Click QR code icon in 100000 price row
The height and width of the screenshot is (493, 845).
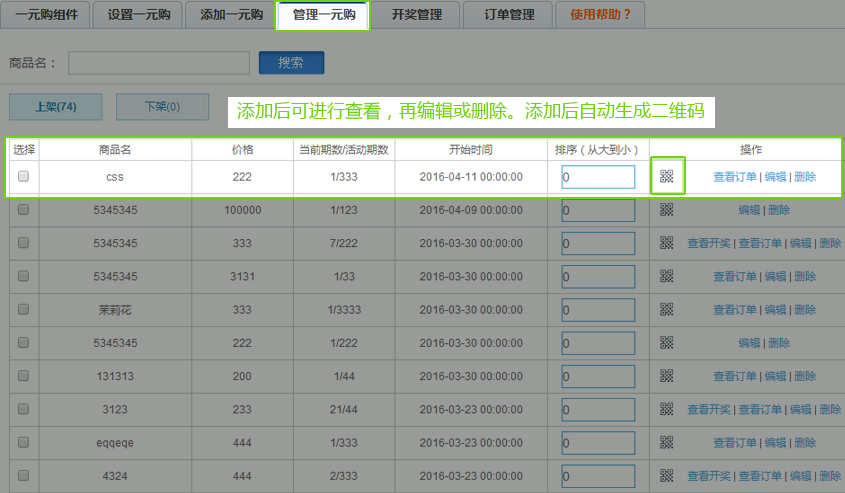click(667, 210)
